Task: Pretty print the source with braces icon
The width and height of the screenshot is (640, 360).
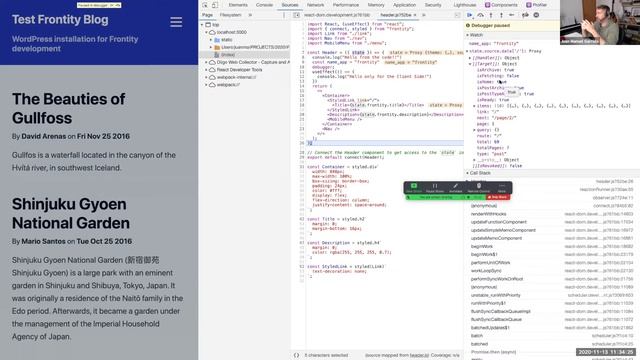Action: click(296, 355)
